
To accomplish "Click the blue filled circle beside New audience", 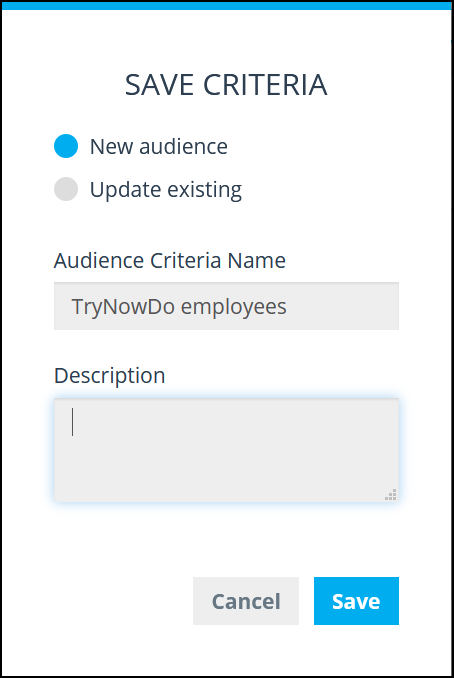I will click(66, 146).
